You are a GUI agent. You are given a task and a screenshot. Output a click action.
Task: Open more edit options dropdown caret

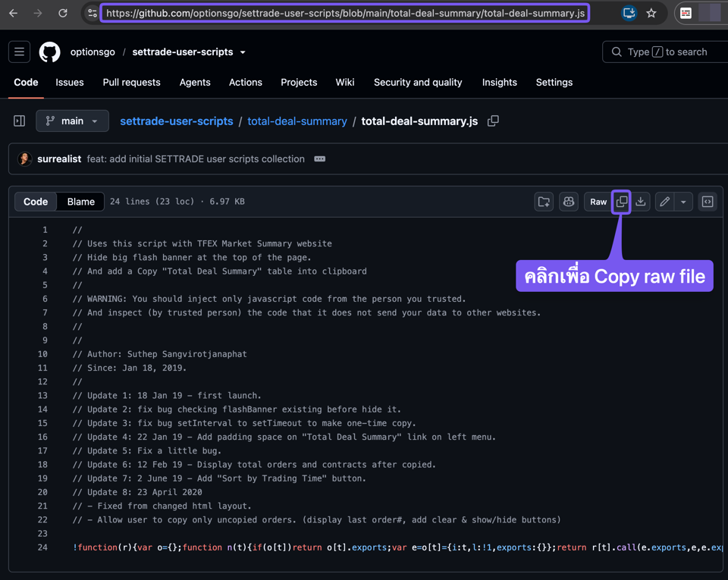point(683,202)
